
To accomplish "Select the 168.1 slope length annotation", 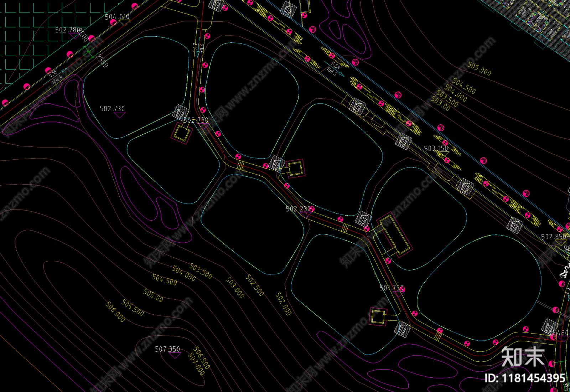I will tap(332, 71).
